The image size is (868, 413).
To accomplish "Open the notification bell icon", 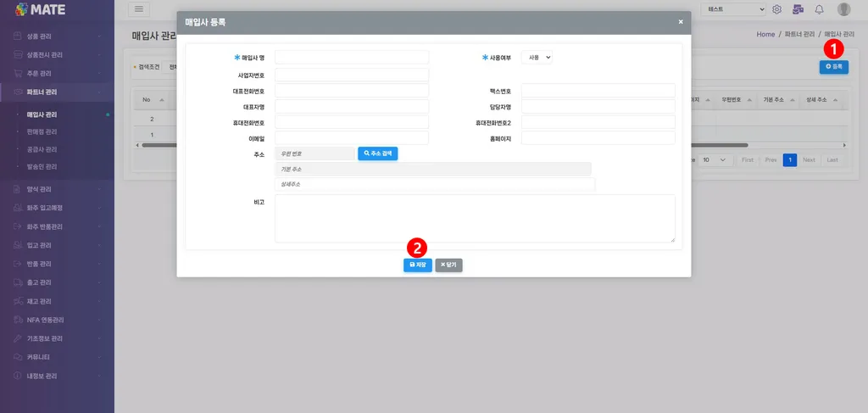I will pos(820,9).
